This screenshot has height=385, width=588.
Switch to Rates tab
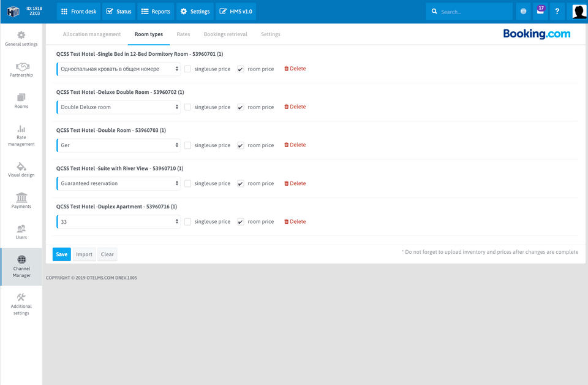tap(183, 34)
